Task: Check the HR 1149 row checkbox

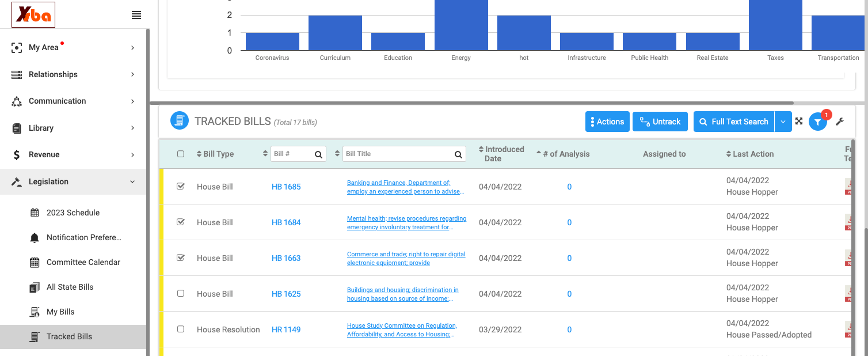Action: pyautogui.click(x=181, y=329)
